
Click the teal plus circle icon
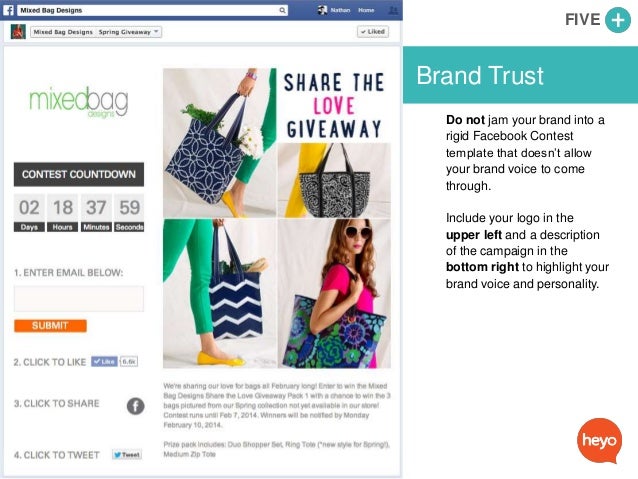click(617, 20)
